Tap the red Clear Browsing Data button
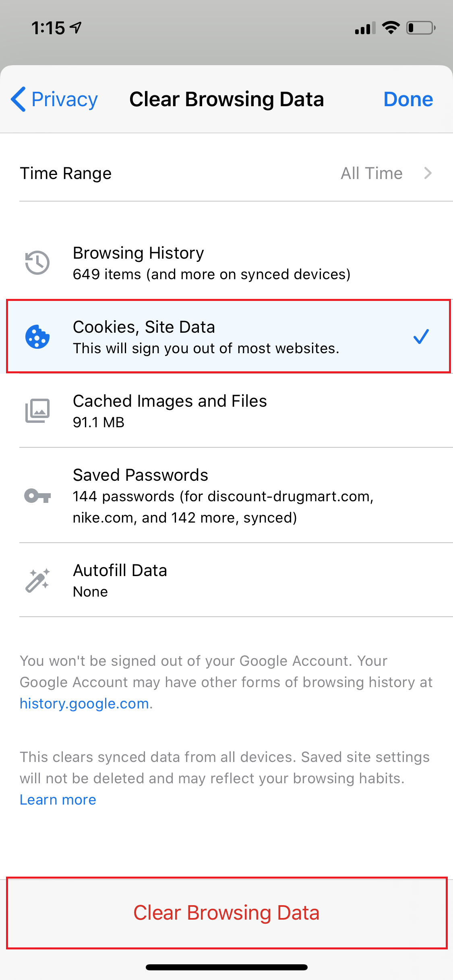 pyautogui.click(x=227, y=913)
